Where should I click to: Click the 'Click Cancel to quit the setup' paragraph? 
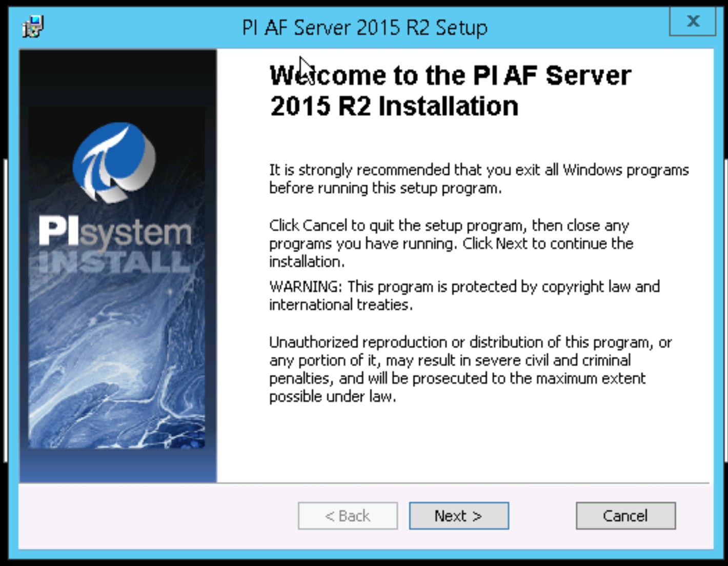(x=451, y=244)
